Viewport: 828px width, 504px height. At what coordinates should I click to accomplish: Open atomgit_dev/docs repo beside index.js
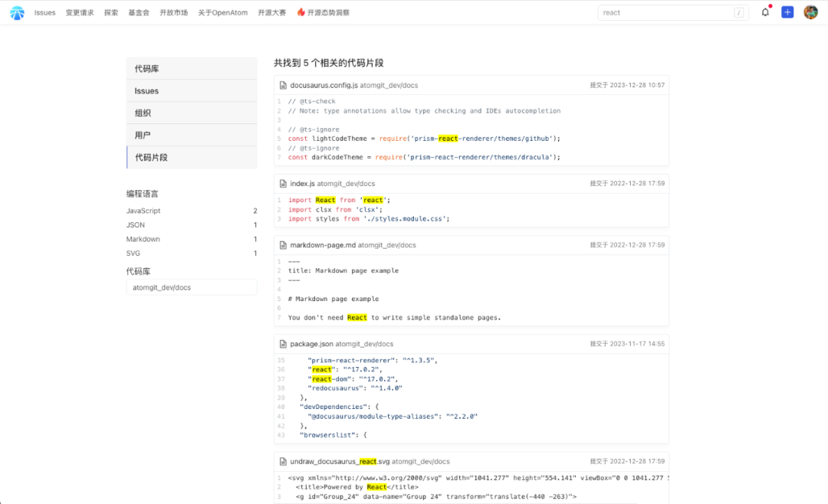[x=346, y=184]
